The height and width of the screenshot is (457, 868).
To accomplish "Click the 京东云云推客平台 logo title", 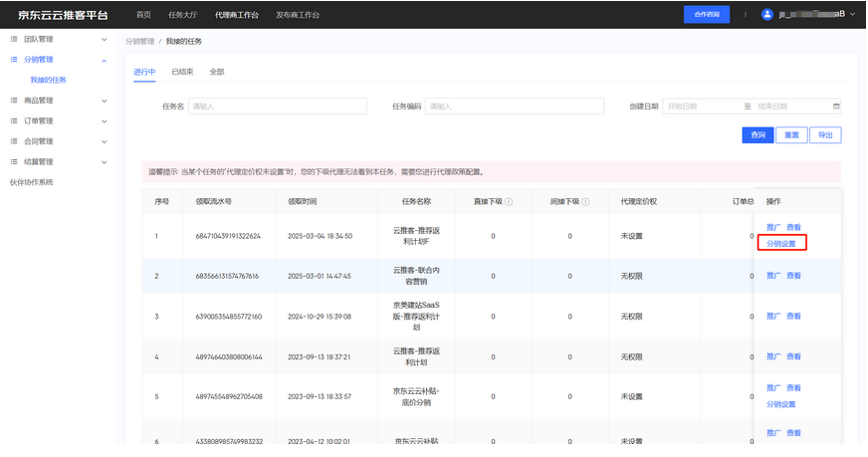I will tap(63, 15).
